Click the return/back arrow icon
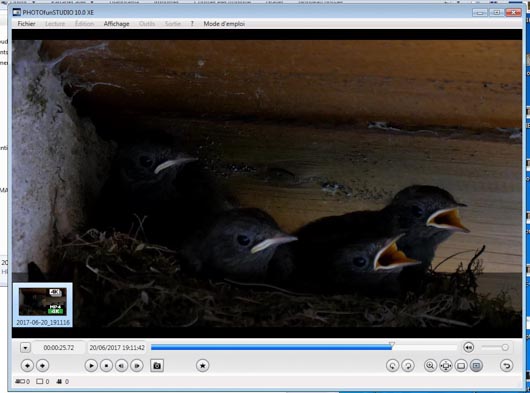Screen dimensions: 530x393 pos(506,366)
